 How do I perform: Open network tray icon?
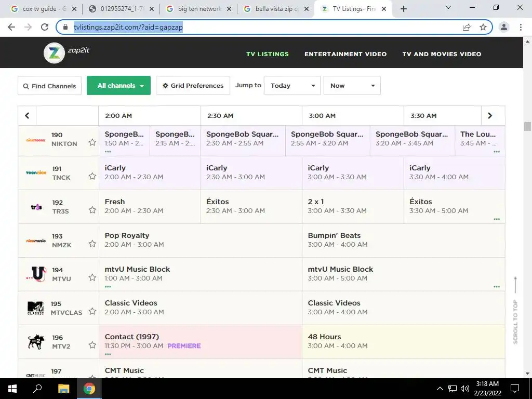(453, 389)
